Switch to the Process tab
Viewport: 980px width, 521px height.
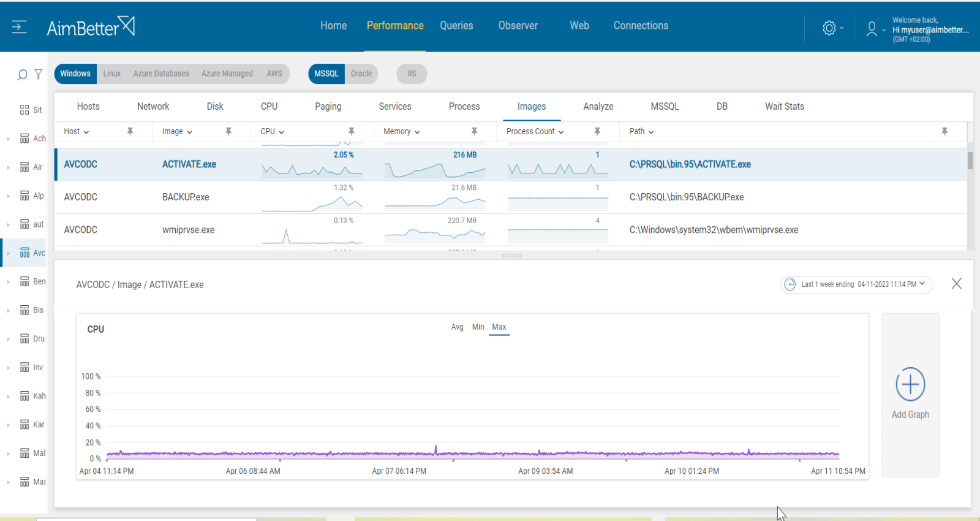point(464,107)
